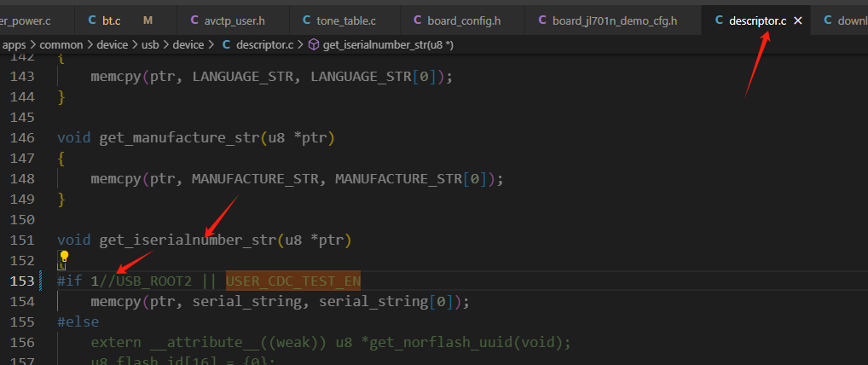The width and height of the screenshot is (868, 365).
Task: Click line number 148 in the gutter
Action: point(23,178)
